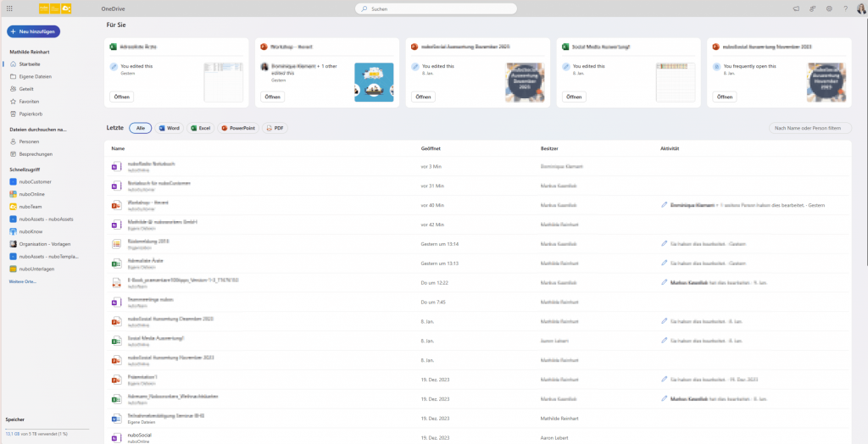Open help via the question mark icon
Screen dimensions: 868x444
[845, 8]
